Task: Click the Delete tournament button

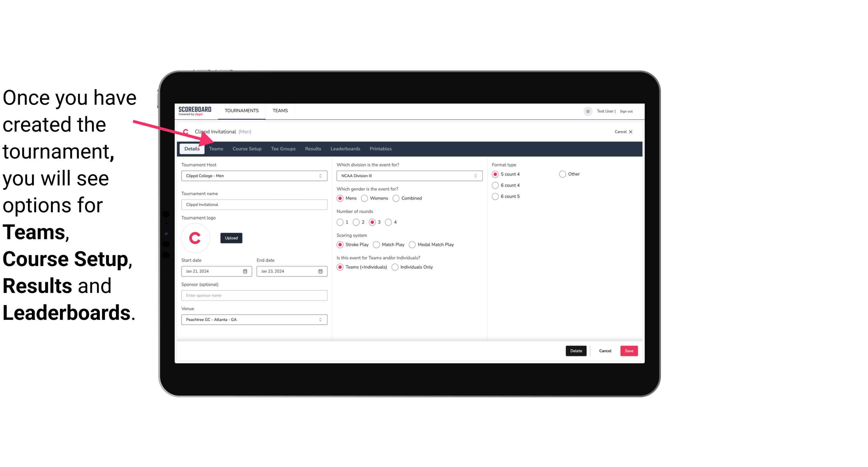Action: pos(576,350)
